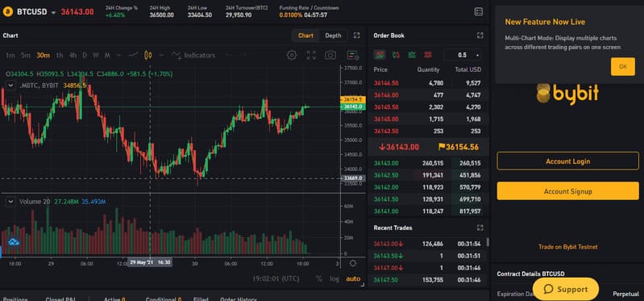Open the chart type dropdown arrow
644x301 pixels.
pos(161,56)
